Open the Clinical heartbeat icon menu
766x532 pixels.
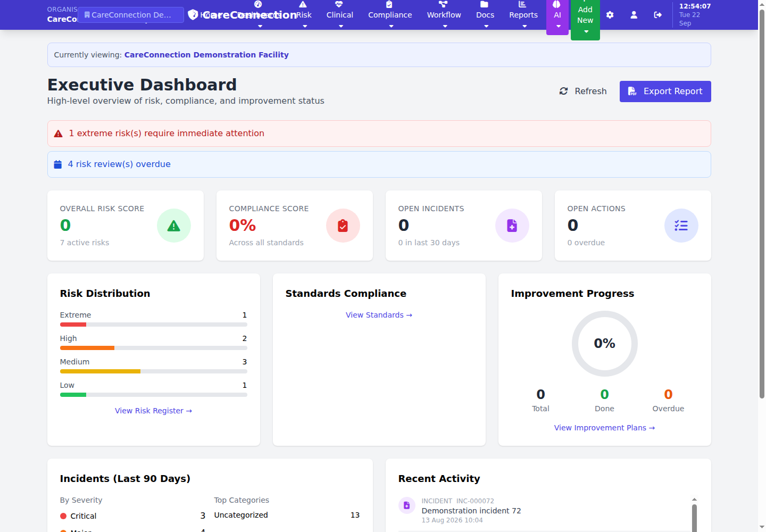coord(339,4)
